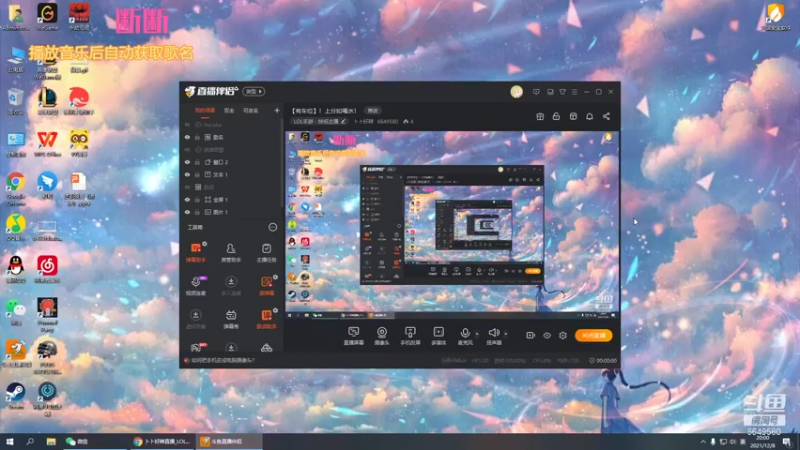Add a new scene with plus button

277,110
